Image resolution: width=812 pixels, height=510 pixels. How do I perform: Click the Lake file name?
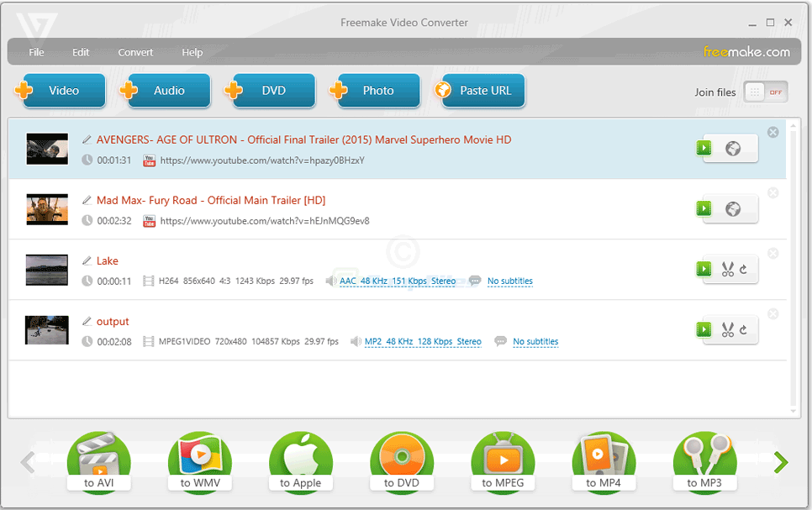point(108,261)
